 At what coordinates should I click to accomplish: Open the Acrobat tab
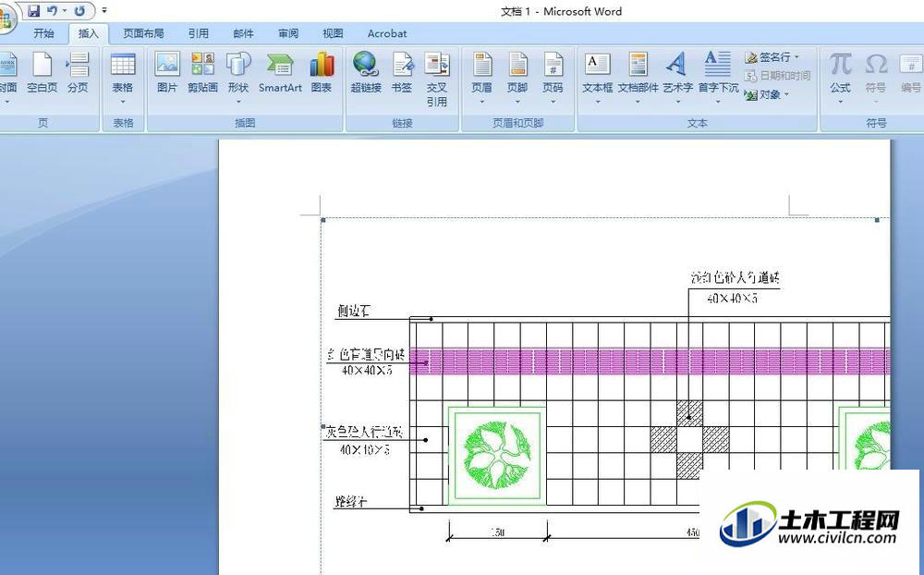click(387, 33)
